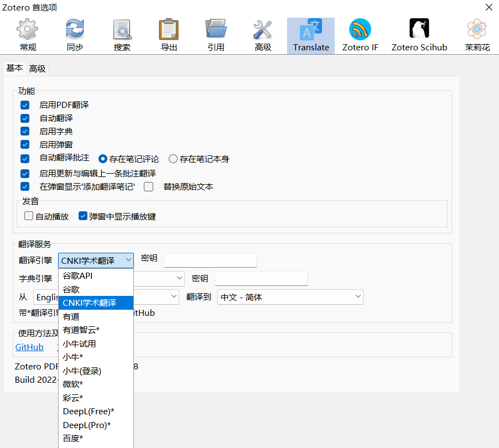Choose 小牛* from the engine list
The width and height of the screenshot is (499, 448).
[96, 357]
